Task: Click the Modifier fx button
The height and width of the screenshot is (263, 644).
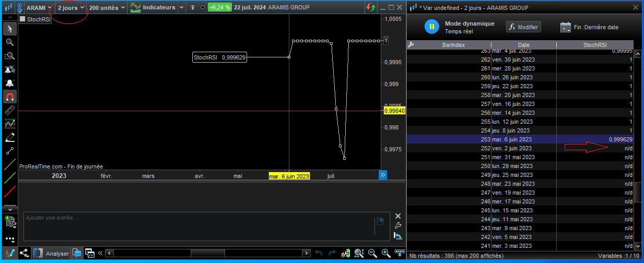Action: coord(523,27)
